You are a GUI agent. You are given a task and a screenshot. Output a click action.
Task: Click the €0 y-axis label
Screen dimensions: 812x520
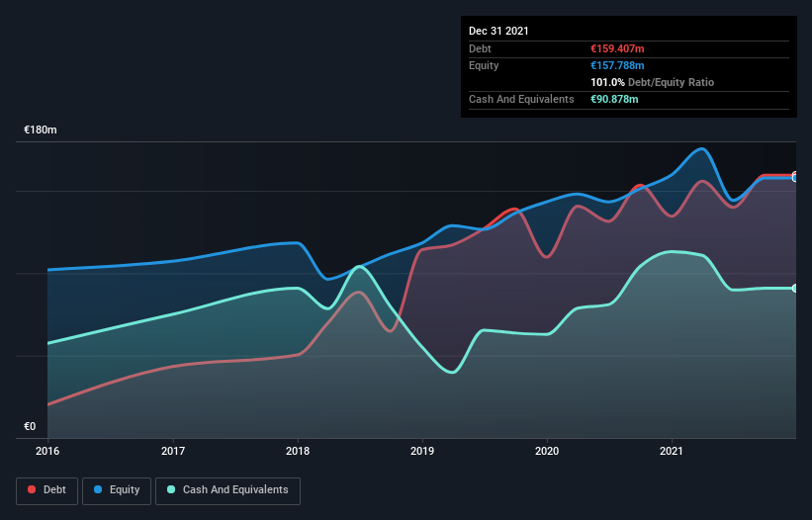click(x=30, y=426)
